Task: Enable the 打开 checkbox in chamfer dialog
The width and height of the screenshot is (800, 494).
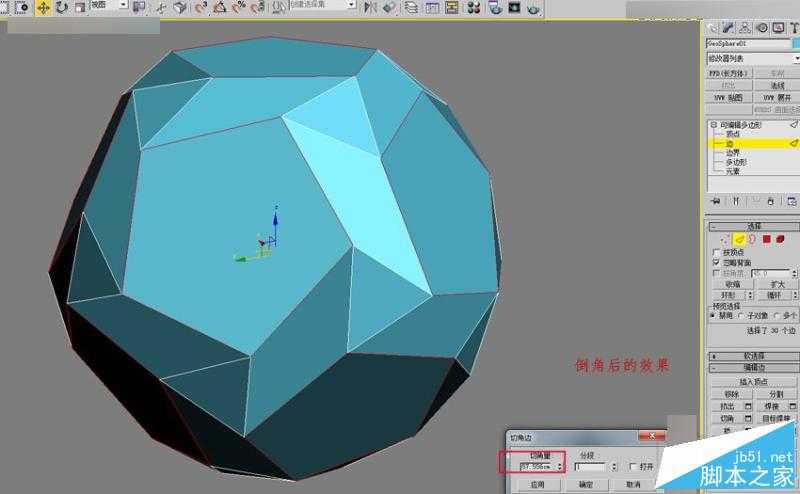Action: click(x=633, y=466)
